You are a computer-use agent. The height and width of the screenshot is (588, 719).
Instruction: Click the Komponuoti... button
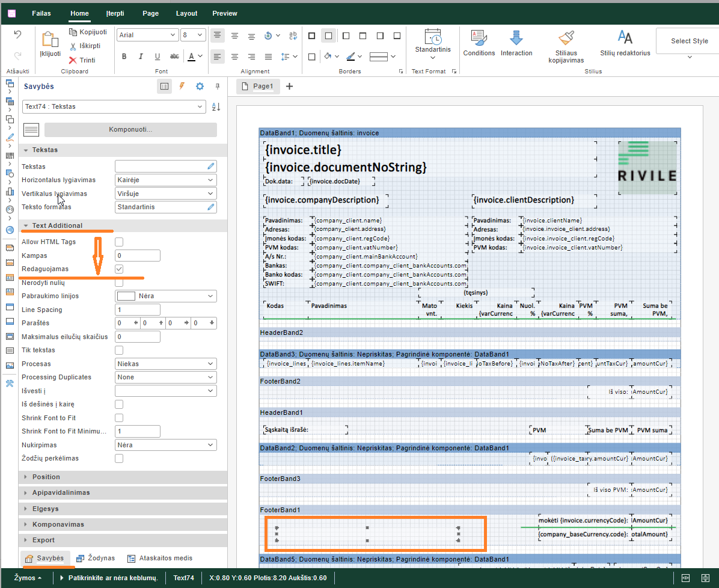click(x=130, y=129)
